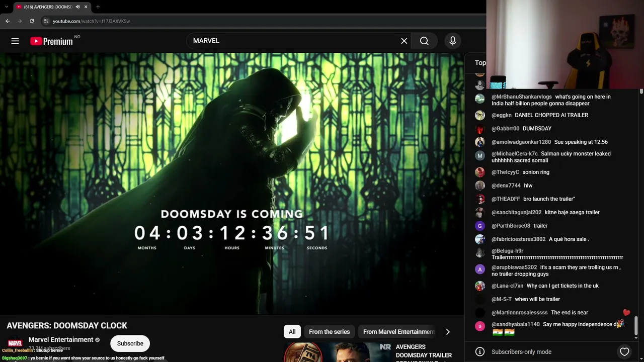Click the Subscribers-only mode info icon
The image size is (644, 362).
480,352
